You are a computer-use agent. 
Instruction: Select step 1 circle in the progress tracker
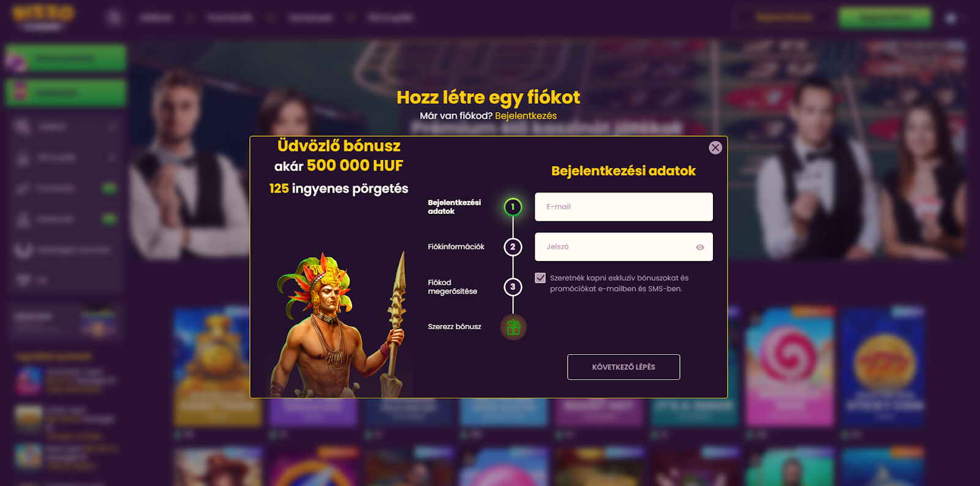(x=513, y=207)
